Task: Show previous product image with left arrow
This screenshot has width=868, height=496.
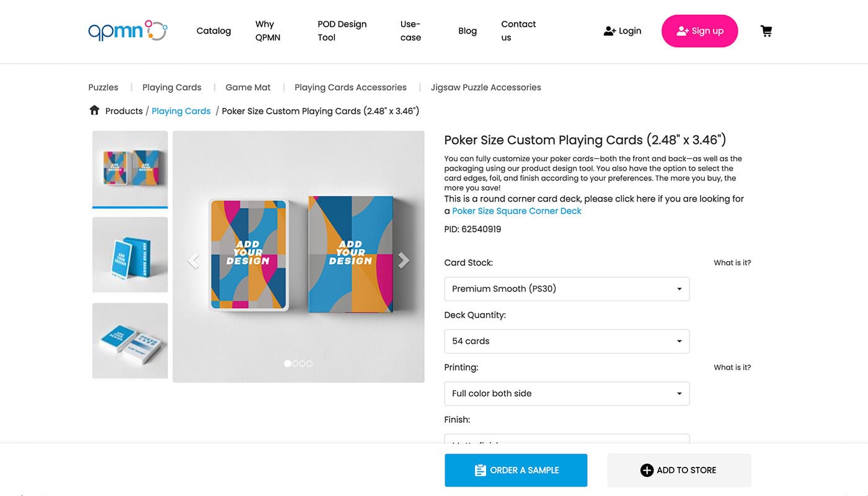Action: tap(193, 260)
